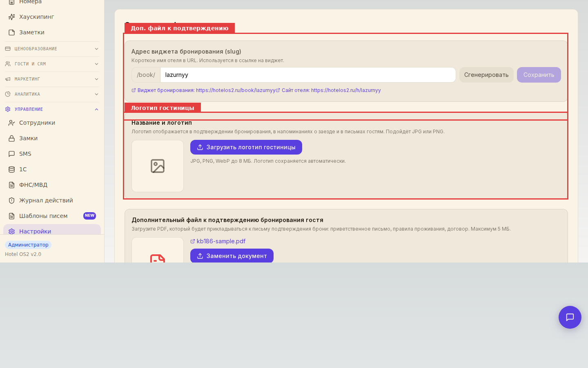
Task: Collapse the Управление section
Action: [x=52, y=109]
